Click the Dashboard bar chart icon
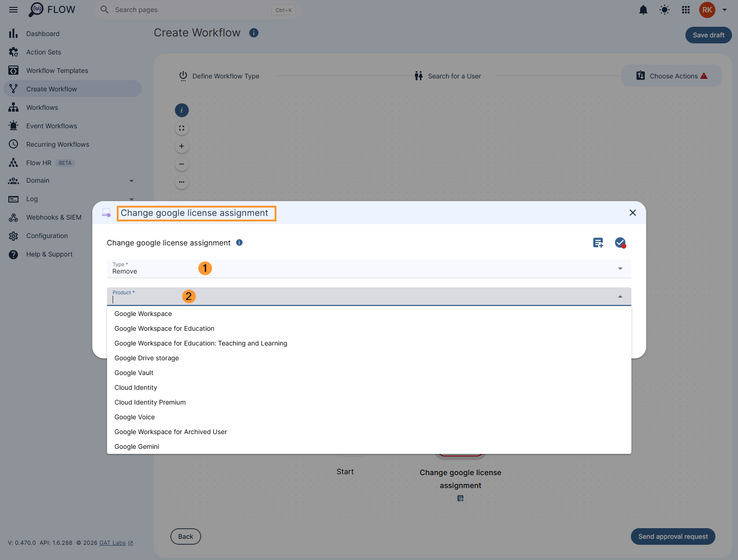The width and height of the screenshot is (738, 560). (x=13, y=34)
